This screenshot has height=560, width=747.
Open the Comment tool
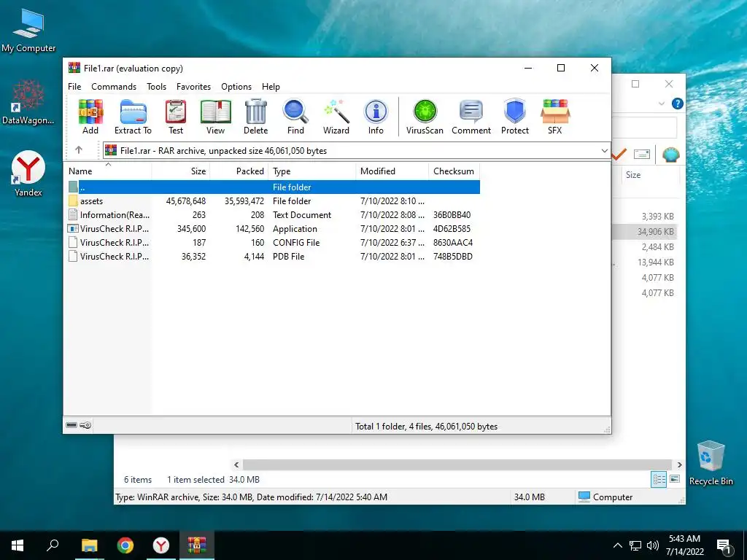(x=471, y=117)
